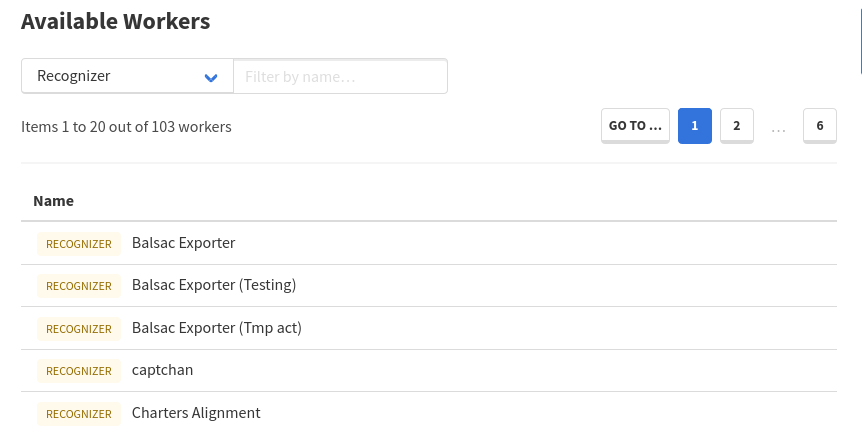
Task: Click the blue dropdown chevron arrow
Action: [x=211, y=77]
